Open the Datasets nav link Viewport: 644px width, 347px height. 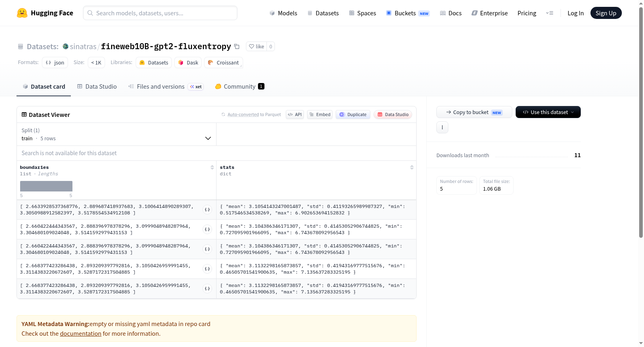[323, 13]
